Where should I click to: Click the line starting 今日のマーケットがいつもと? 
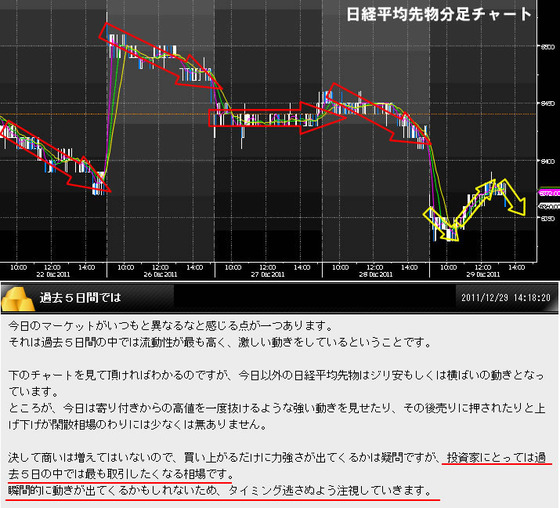pyautogui.click(x=171, y=326)
